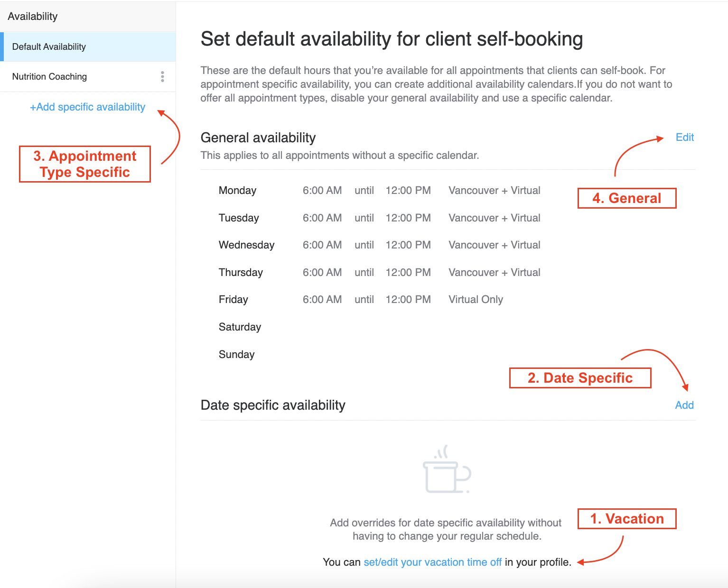
Task: Click the red "1. Vacation" annotation box
Action: coord(626,519)
